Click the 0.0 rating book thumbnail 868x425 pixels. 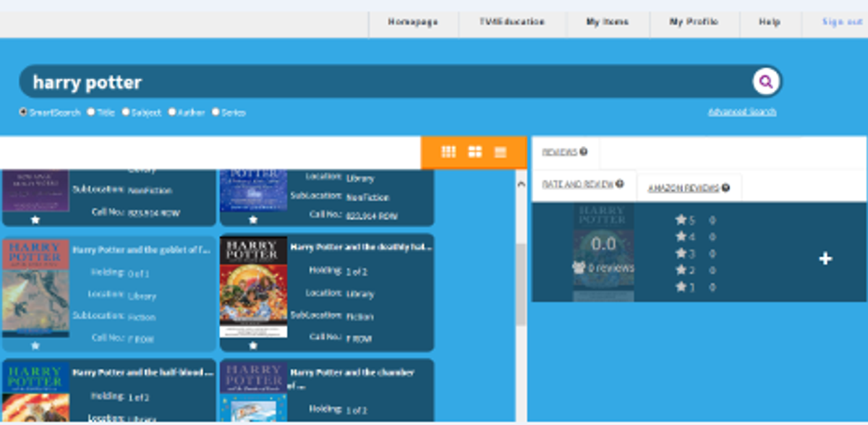tap(603, 252)
